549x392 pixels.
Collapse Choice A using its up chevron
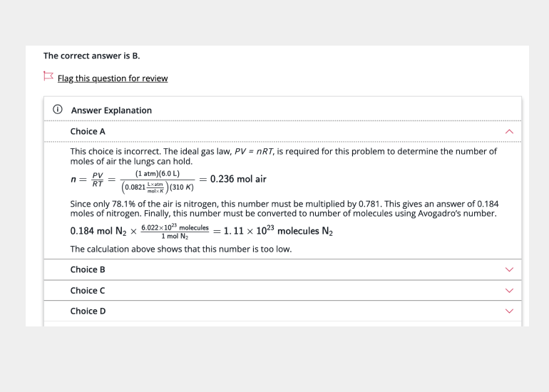tap(508, 132)
